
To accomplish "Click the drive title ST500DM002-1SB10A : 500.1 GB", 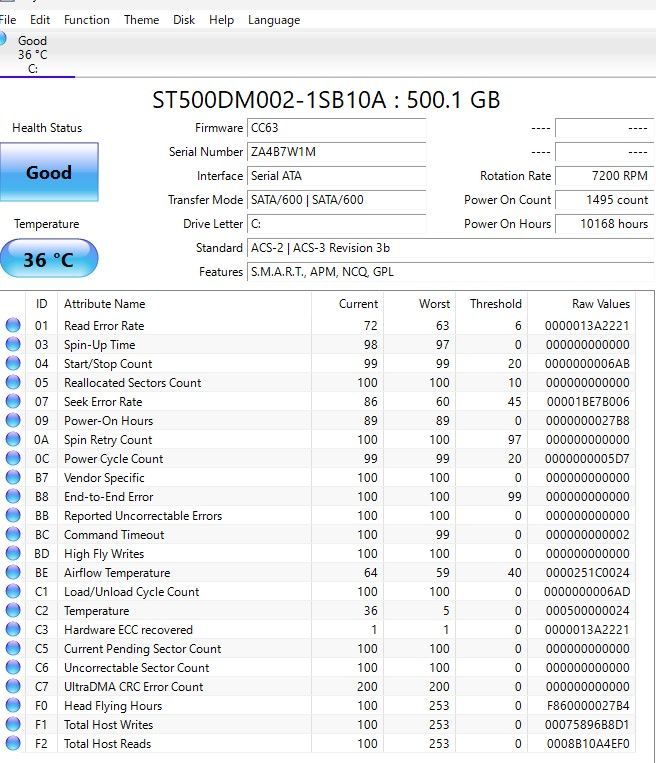I will click(326, 100).
